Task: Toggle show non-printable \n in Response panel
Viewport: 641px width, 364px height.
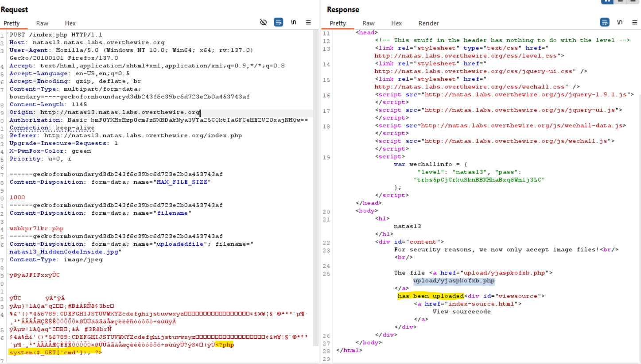Action: [620, 22]
